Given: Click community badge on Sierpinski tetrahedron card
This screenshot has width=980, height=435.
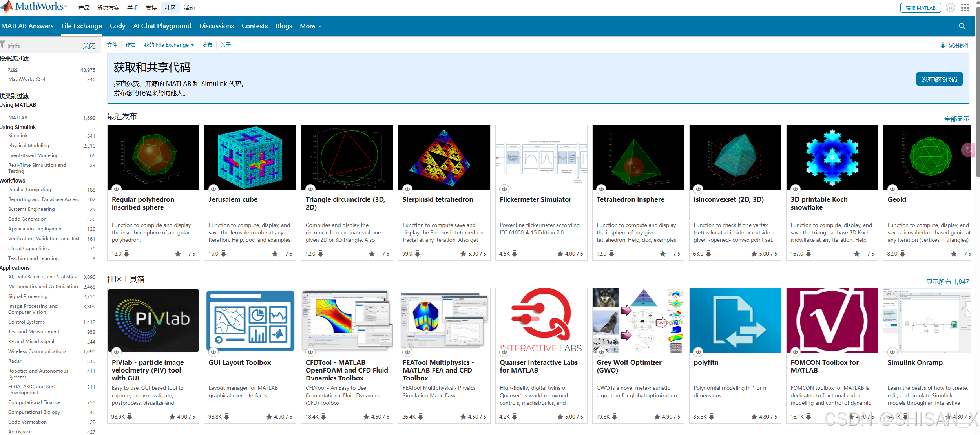Looking at the screenshot, I should (x=407, y=189).
